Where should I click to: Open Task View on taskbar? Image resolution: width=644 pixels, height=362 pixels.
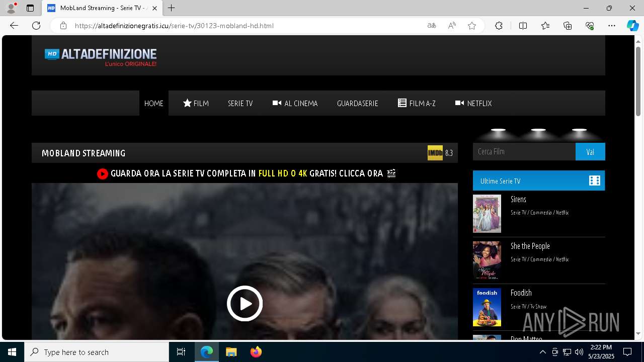pos(181,352)
